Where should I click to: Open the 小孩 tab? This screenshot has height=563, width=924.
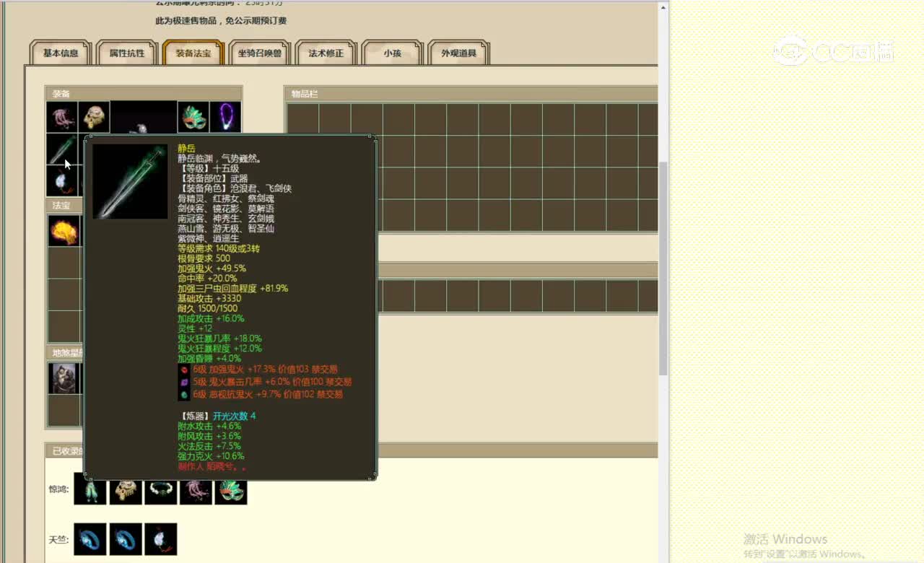(x=392, y=53)
